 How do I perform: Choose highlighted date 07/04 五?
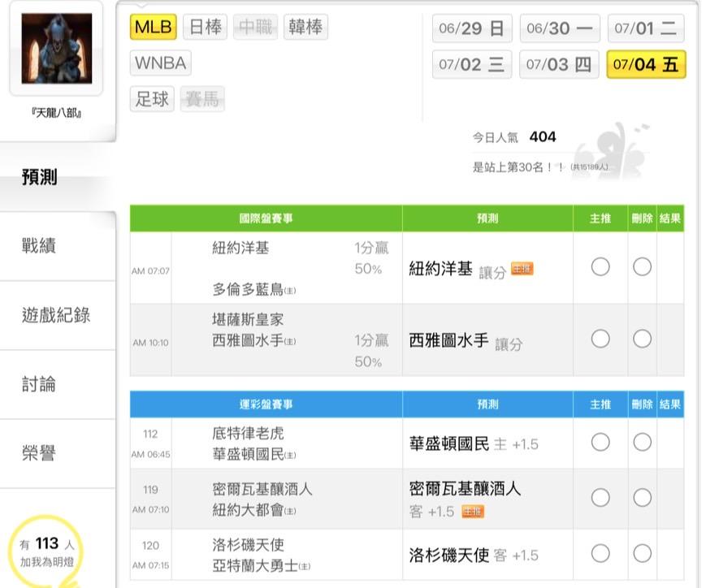(x=646, y=64)
